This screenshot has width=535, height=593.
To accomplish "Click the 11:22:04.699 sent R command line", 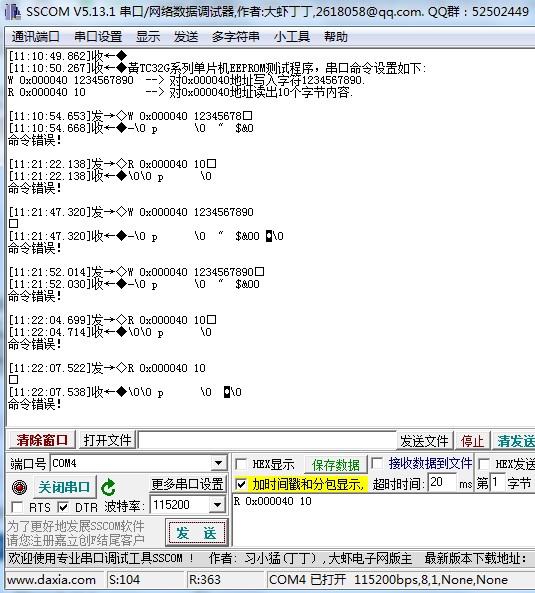I will 112,320.
